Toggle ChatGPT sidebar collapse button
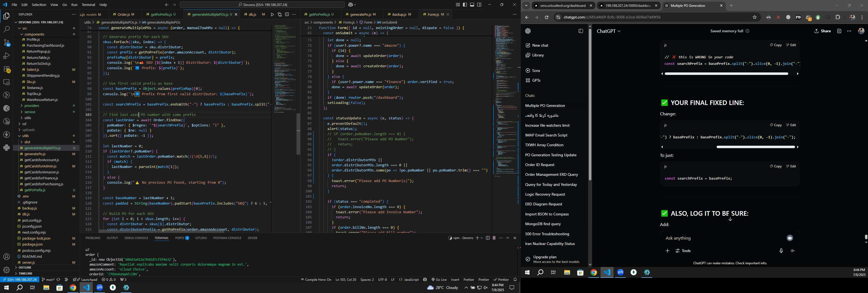Image resolution: width=868 pixels, height=293 pixels. pyautogui.click(x=580, y=31)
